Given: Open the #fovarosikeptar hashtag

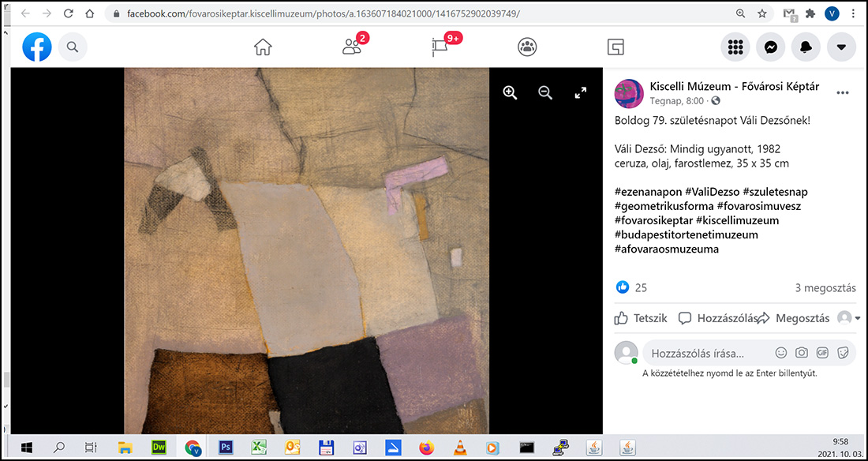Looking at the screenshot, I should (x=653, y=220).
